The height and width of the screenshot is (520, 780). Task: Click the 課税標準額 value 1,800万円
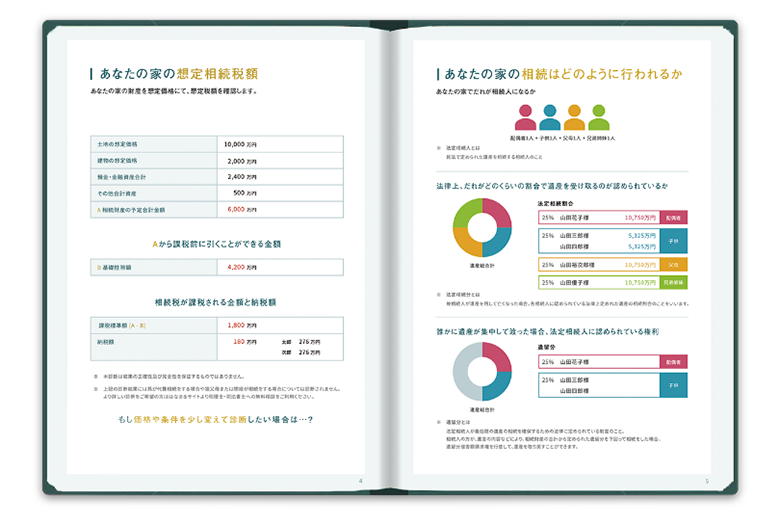click(x=242, y=325)
